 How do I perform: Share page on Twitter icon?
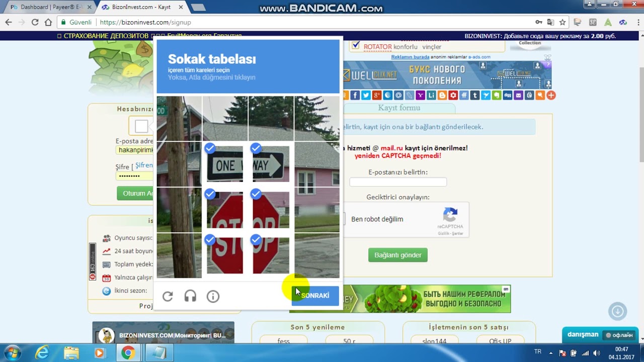366,95
